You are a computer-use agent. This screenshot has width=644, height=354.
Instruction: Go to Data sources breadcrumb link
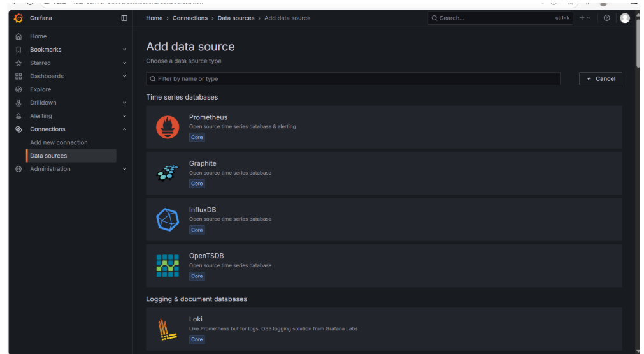pos(236,18)
